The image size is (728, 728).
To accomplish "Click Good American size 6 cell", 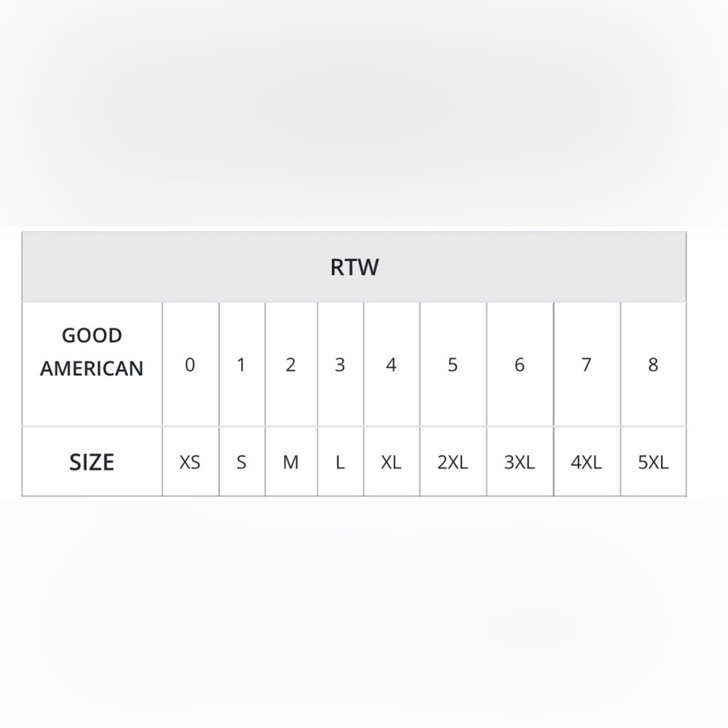I will tap(520, 365).
